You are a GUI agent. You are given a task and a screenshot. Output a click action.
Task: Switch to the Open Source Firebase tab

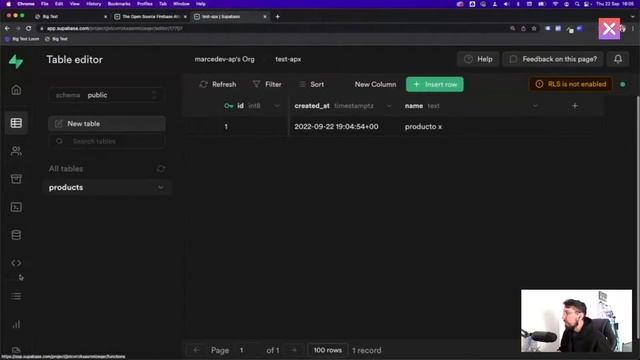151,17
